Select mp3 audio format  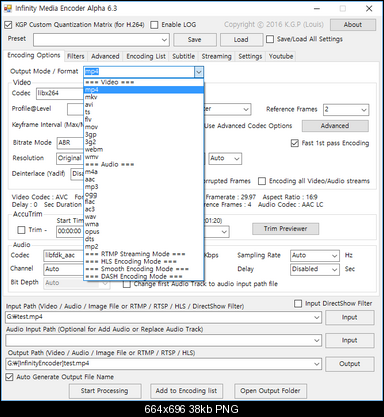coord(144,187)
